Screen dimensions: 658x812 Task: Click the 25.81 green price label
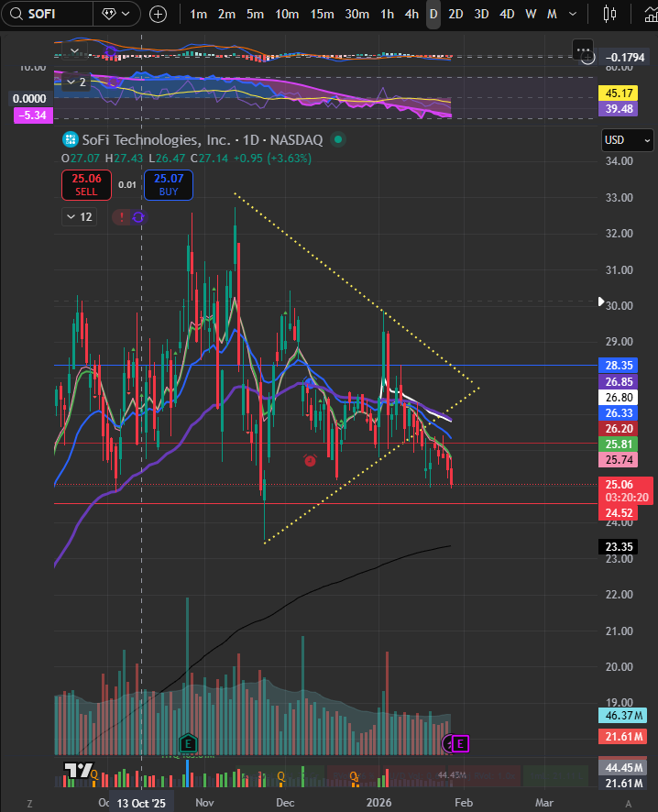pyautogui.click(x=619, y=444)
